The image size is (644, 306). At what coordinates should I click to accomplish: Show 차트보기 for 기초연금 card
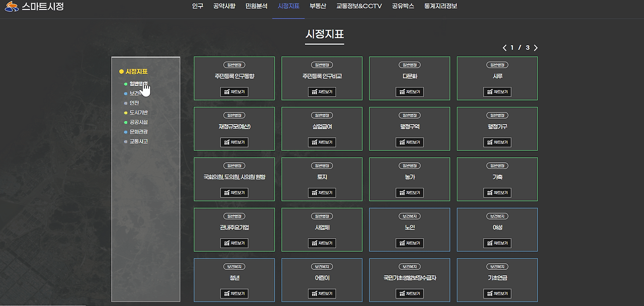(497, 293)
